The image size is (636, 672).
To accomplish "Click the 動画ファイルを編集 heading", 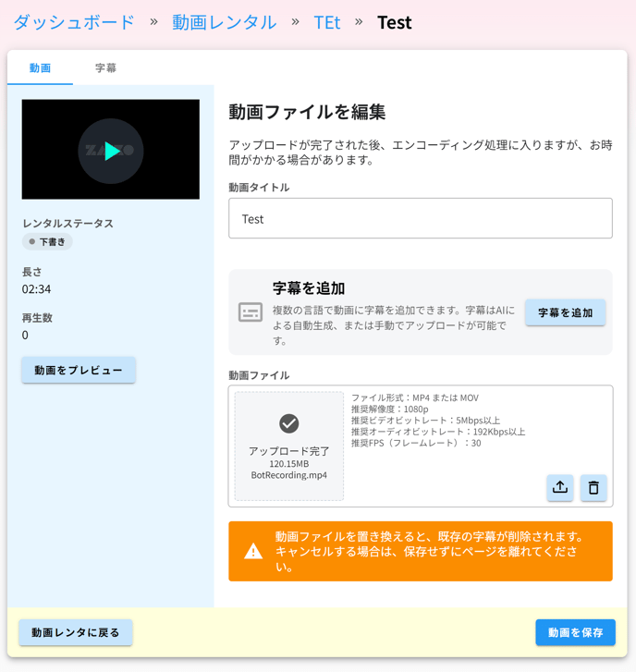I will point(307,112).
